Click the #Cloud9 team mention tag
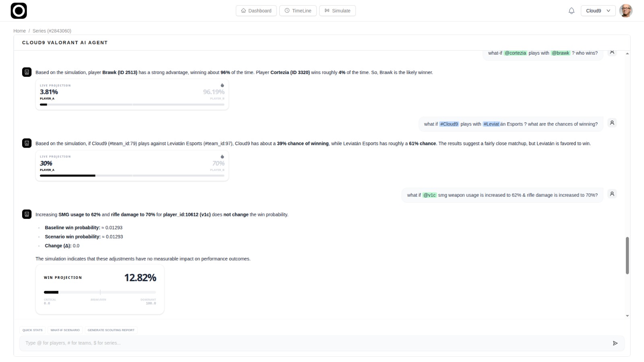Viewport: 644px width, 362px height. coord(449,124)
